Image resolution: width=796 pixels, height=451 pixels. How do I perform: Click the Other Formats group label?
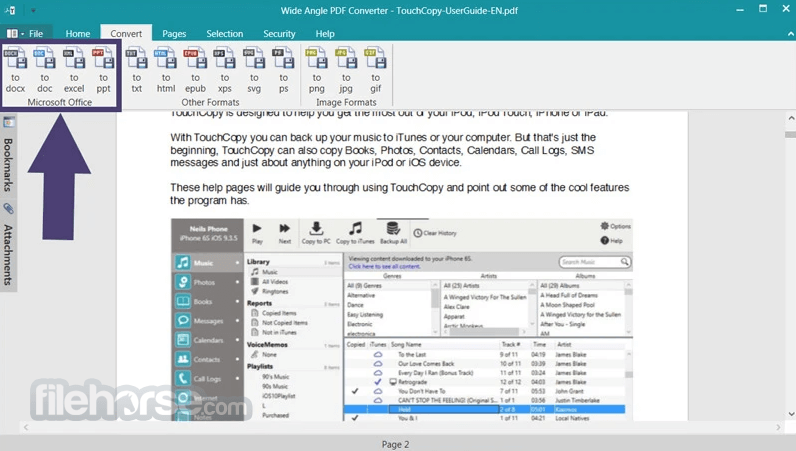click(x=210, y=102)
